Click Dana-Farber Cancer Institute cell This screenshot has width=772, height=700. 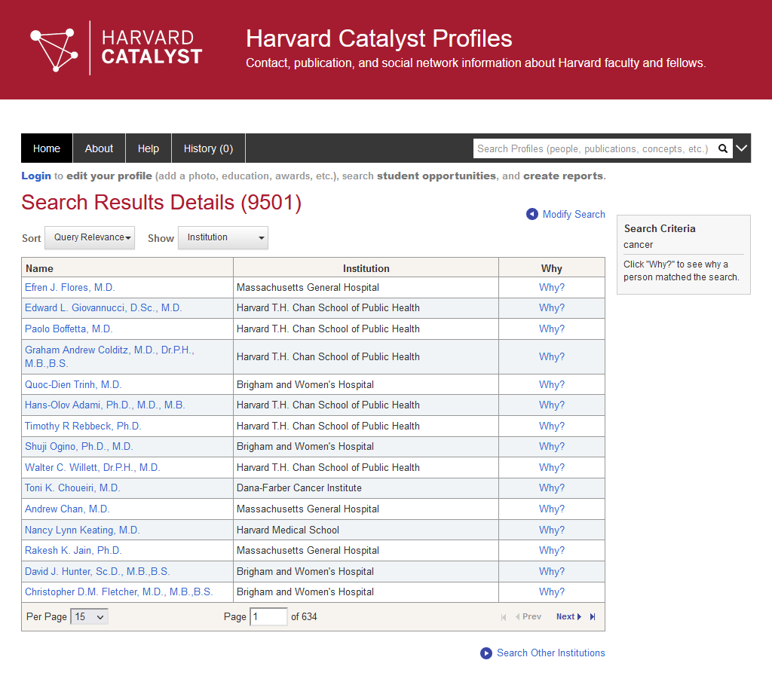366,488
